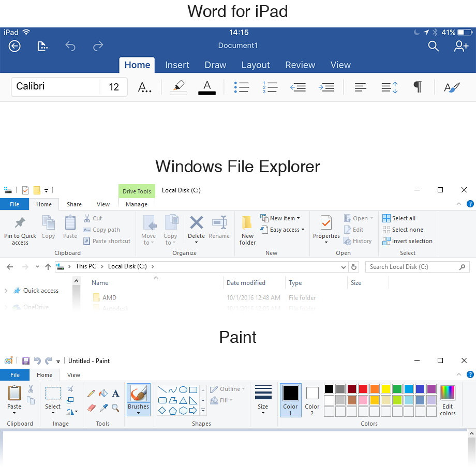The height and width of the screenshot is (467, 476).
Task: Click New folder in File Explorer
Action: [x=247, y=231]
